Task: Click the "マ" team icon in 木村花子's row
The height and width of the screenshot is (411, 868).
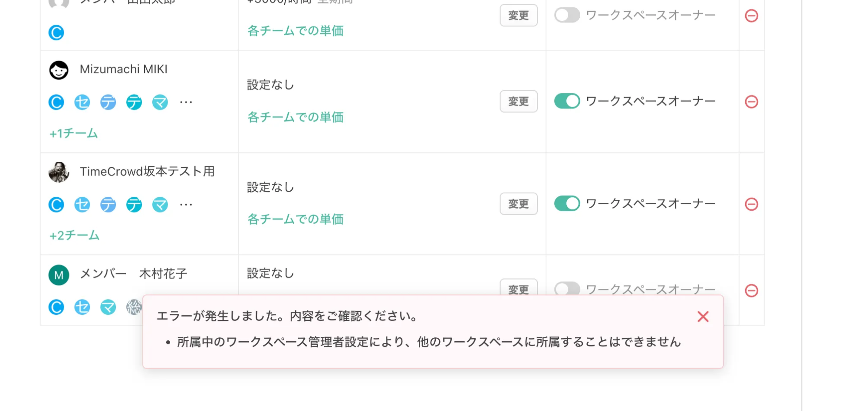Action: point(108,307)
